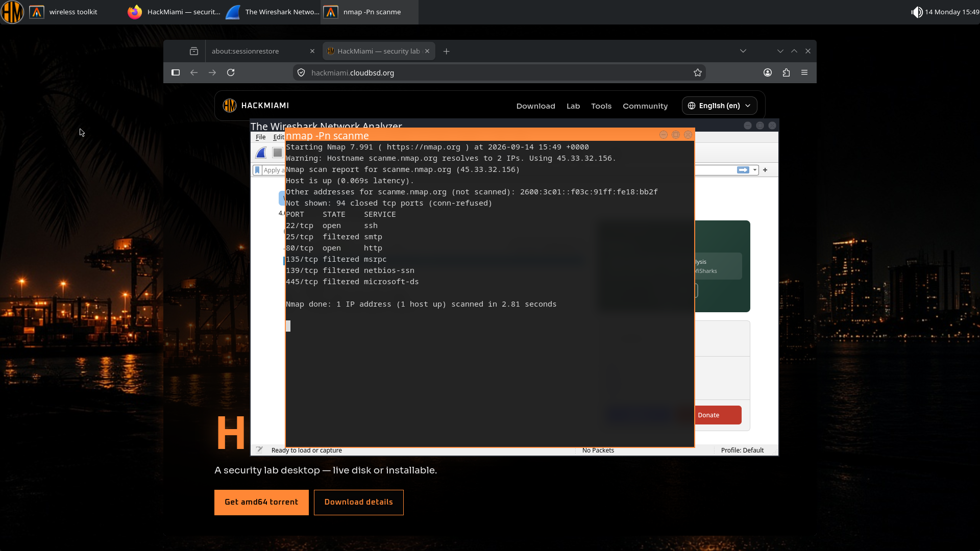Open the Community nav link

click(645, 106)
